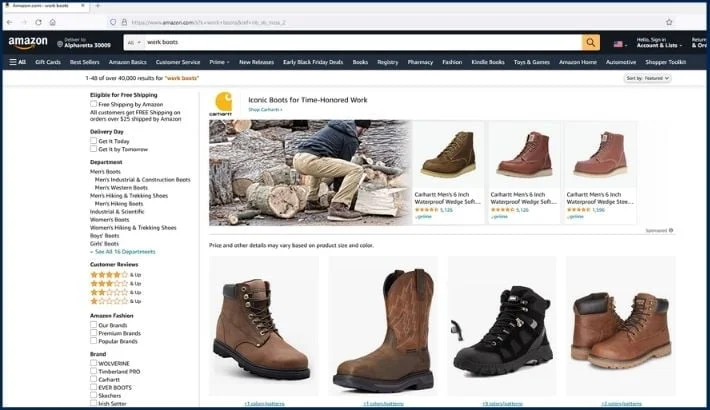Screen dimensions: 710x410
Task: Select Men's Boots department
Action: [x=105, y=172]
